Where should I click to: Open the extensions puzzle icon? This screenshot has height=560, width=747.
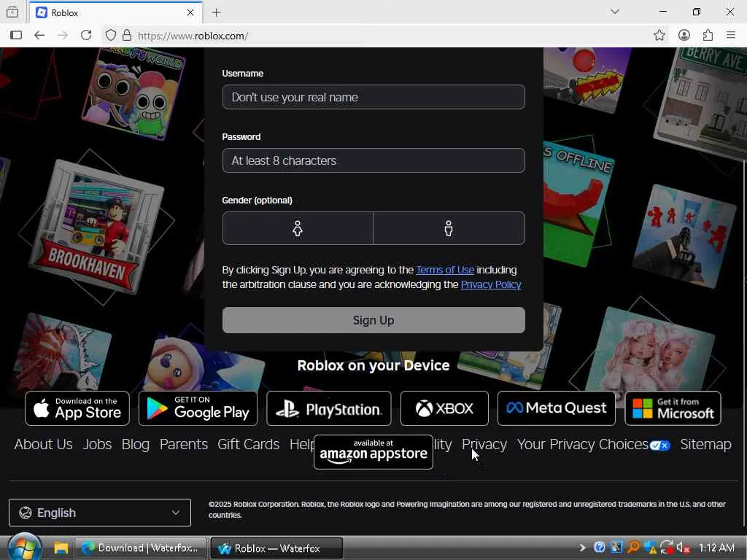708,35
